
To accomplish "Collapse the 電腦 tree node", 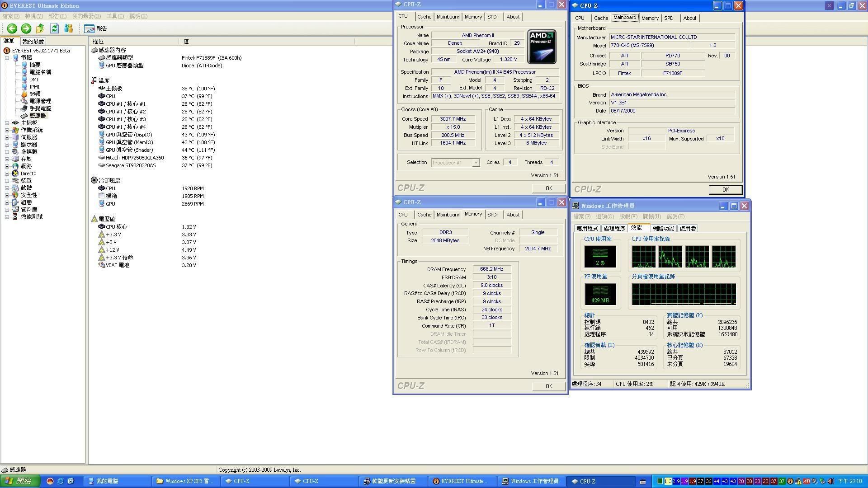I will (x=7, y=58).
